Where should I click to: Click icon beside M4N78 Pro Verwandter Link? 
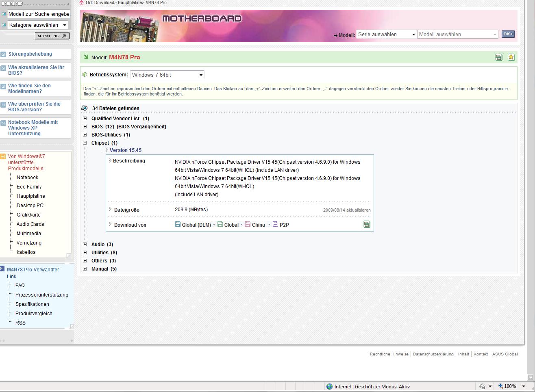click(x=2, y=269)
